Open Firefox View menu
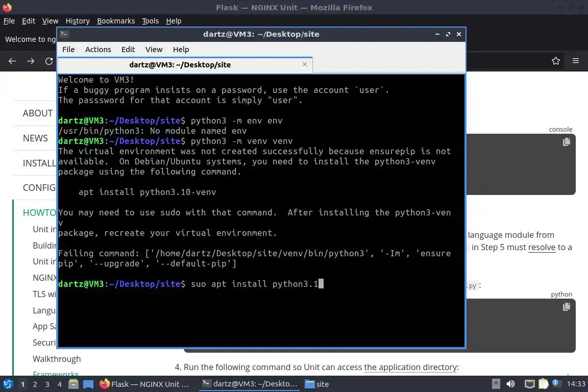Viewport: 588px width, 392px height. 50,21
